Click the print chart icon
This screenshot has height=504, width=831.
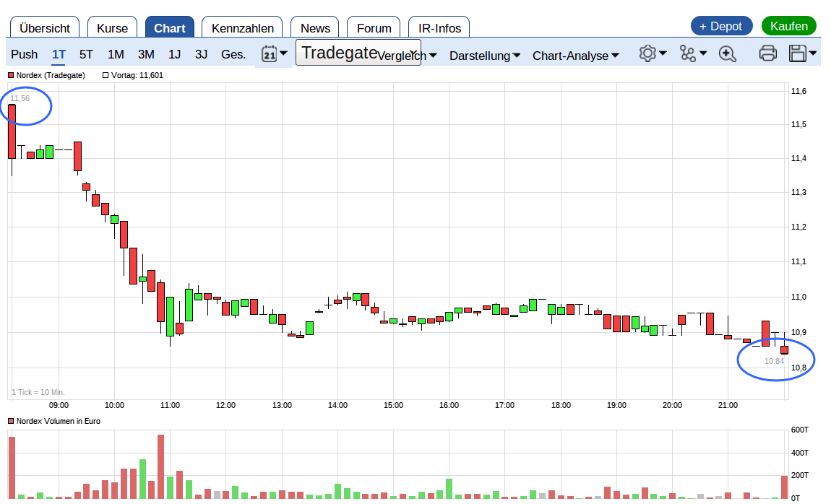pos(767,53)
